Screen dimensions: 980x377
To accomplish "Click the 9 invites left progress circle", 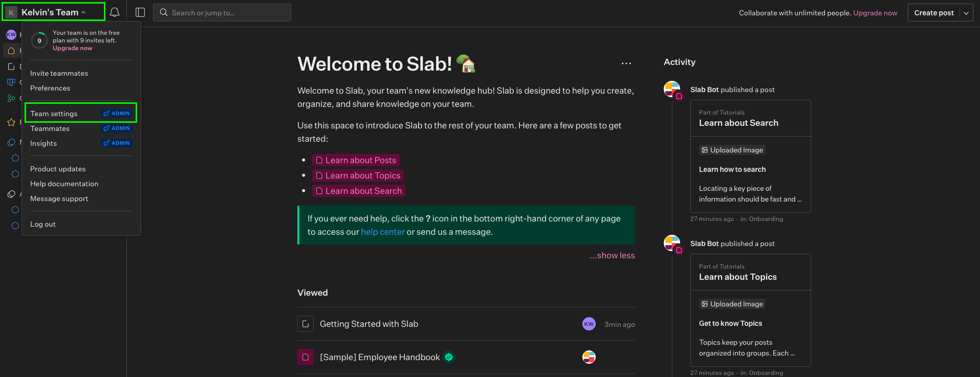I will tap(39, 40).
